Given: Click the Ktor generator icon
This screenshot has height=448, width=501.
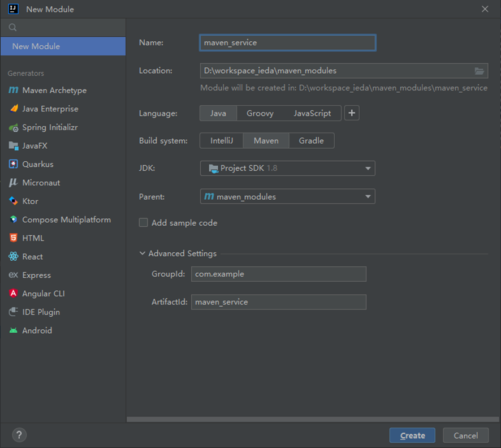Looking at the screenshot, I should tap(14, 201).
